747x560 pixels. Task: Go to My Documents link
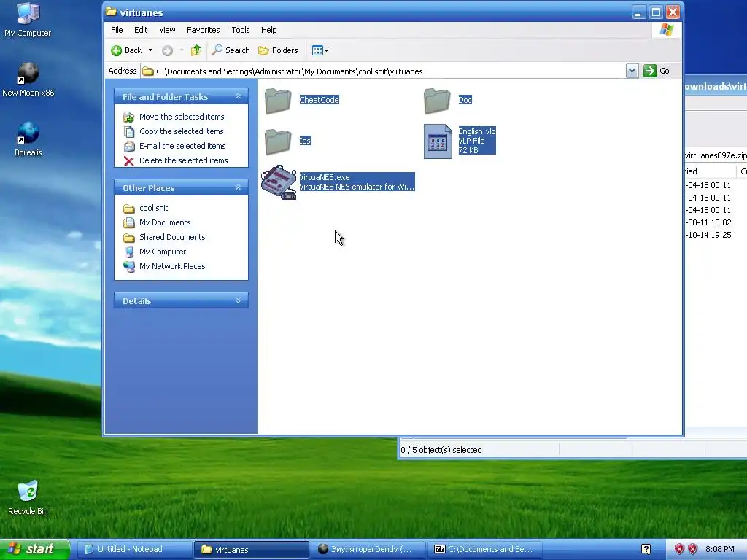click(x=165, y=222)
